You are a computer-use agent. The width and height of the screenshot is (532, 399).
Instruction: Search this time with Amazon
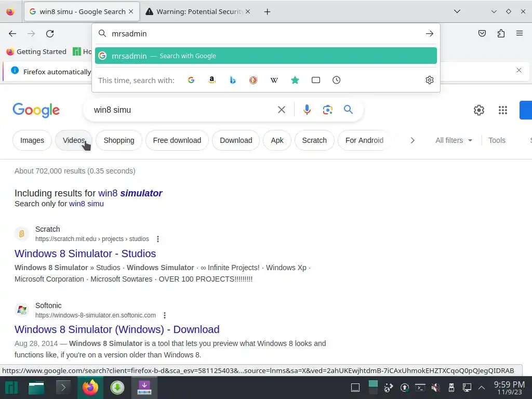point(212,80)
